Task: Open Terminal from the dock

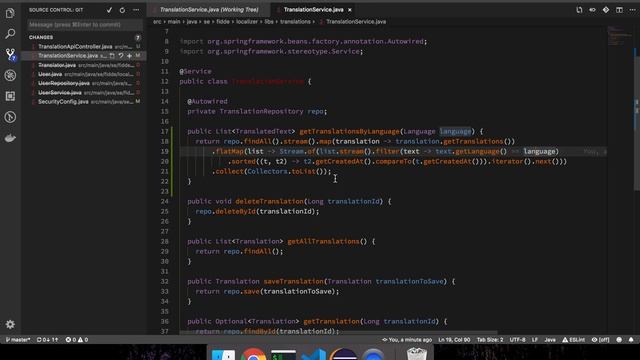Action: click(283, 354)
